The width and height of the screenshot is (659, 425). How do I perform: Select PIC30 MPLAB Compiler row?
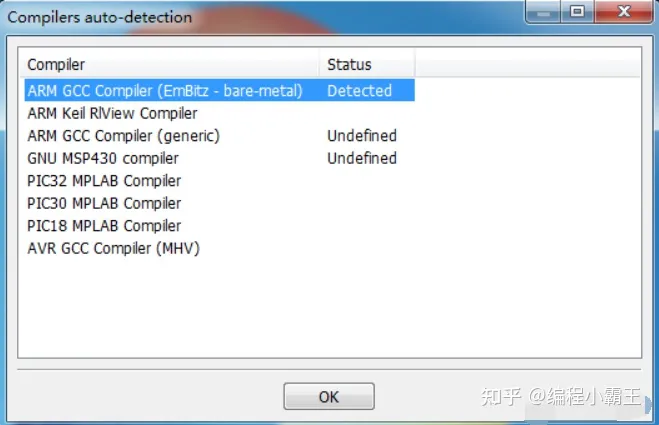point(104,203)
